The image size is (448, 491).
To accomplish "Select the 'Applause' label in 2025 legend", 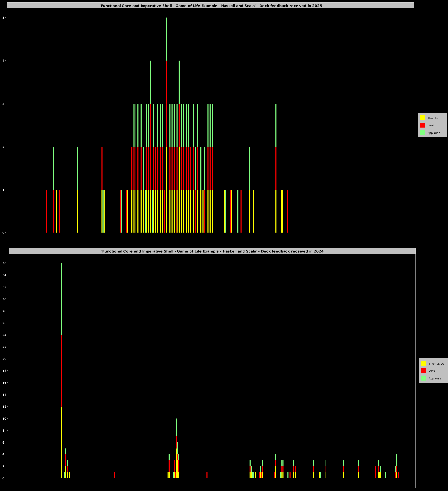I will 434,133.
